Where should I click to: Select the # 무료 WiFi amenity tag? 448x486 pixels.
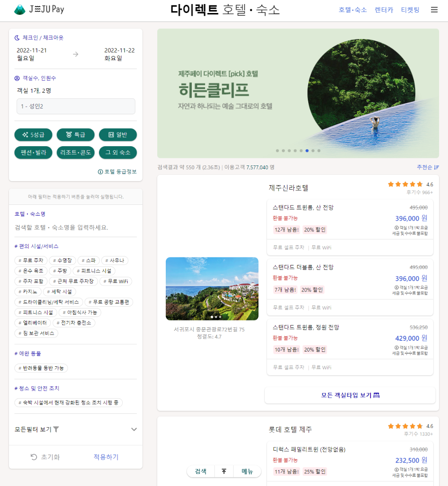[116, 281]
